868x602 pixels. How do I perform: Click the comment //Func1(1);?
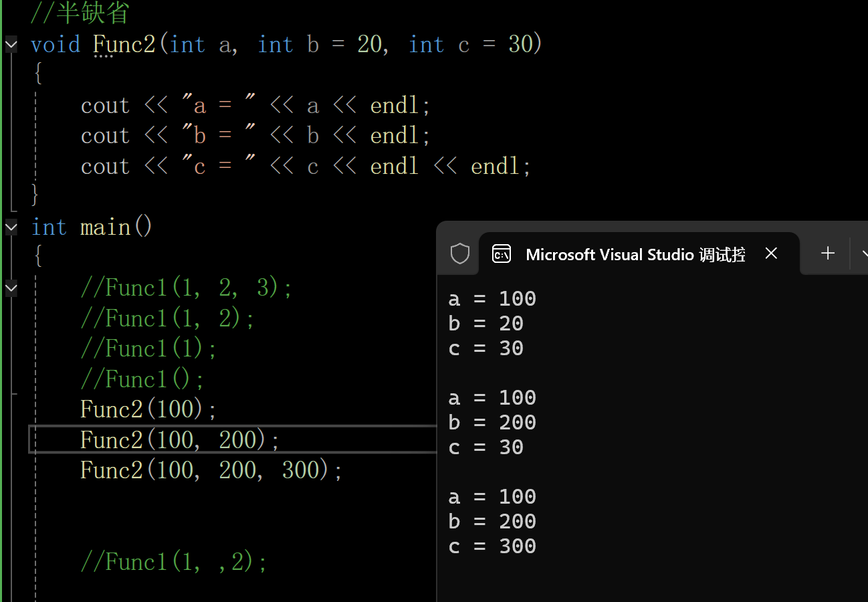click(149, 349)
